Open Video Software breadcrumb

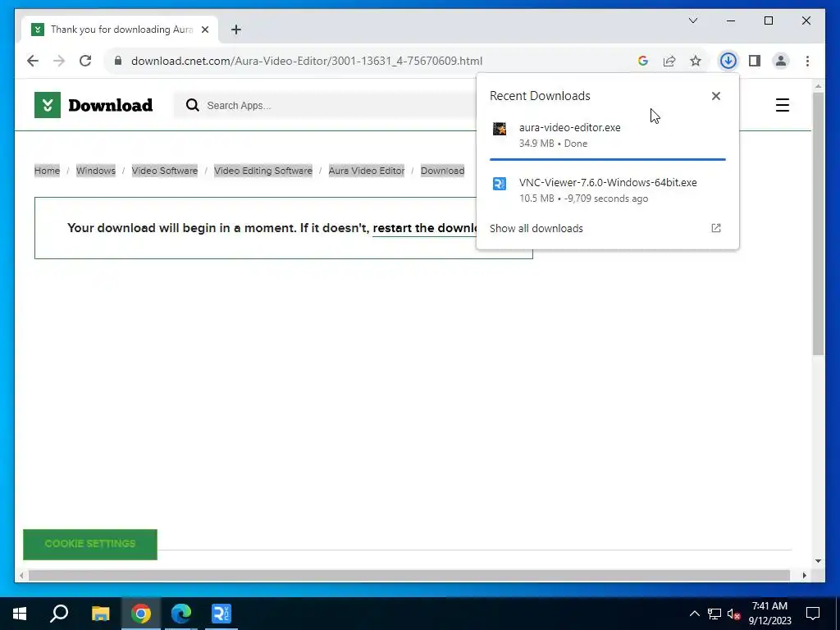coord(164,171)
